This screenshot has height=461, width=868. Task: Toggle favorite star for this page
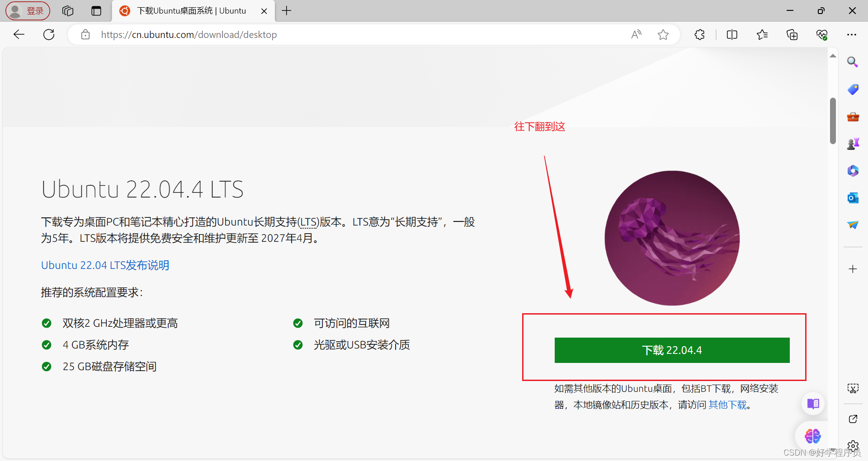(663, 34)
